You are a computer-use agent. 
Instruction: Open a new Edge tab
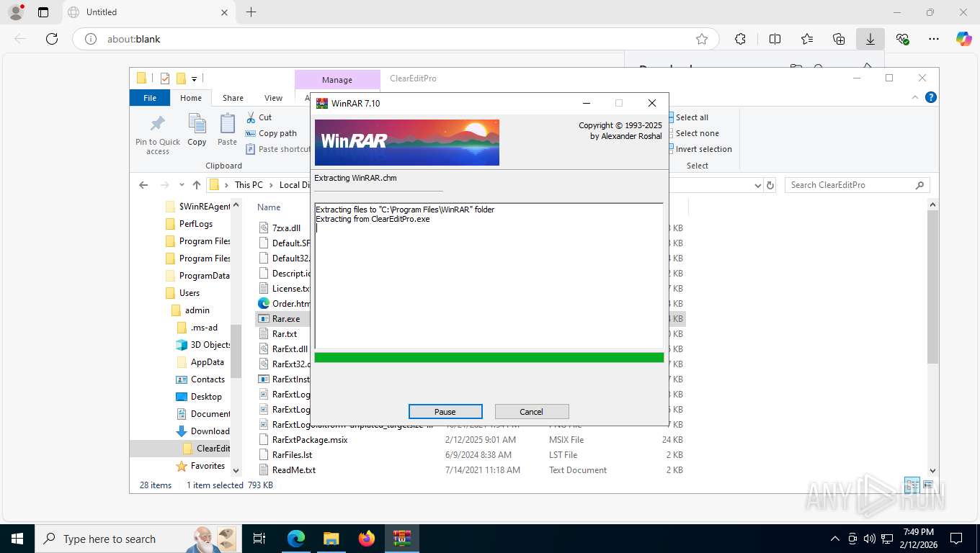point(251,12)
